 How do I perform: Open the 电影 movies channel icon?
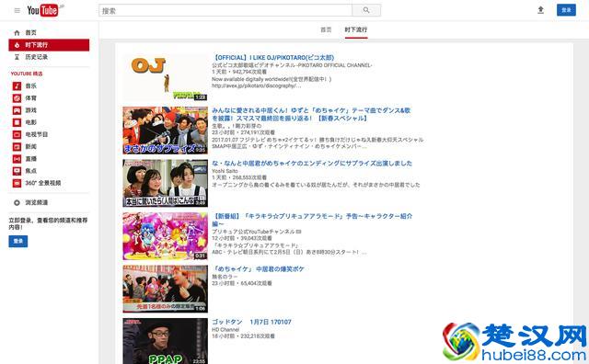17,122
